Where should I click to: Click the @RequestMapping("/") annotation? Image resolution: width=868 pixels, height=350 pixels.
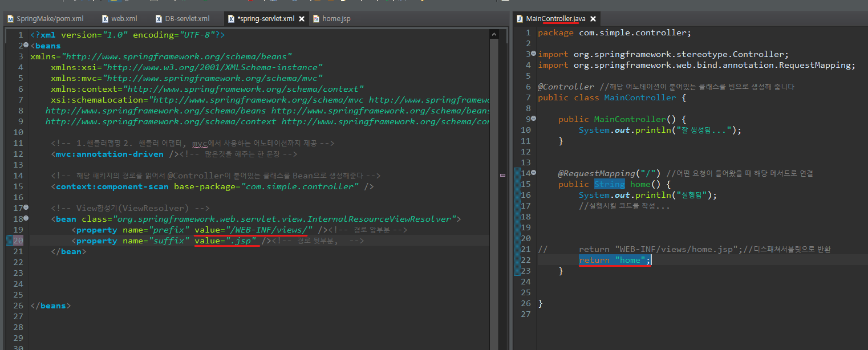pyautogui.click(x=610, y=173)
